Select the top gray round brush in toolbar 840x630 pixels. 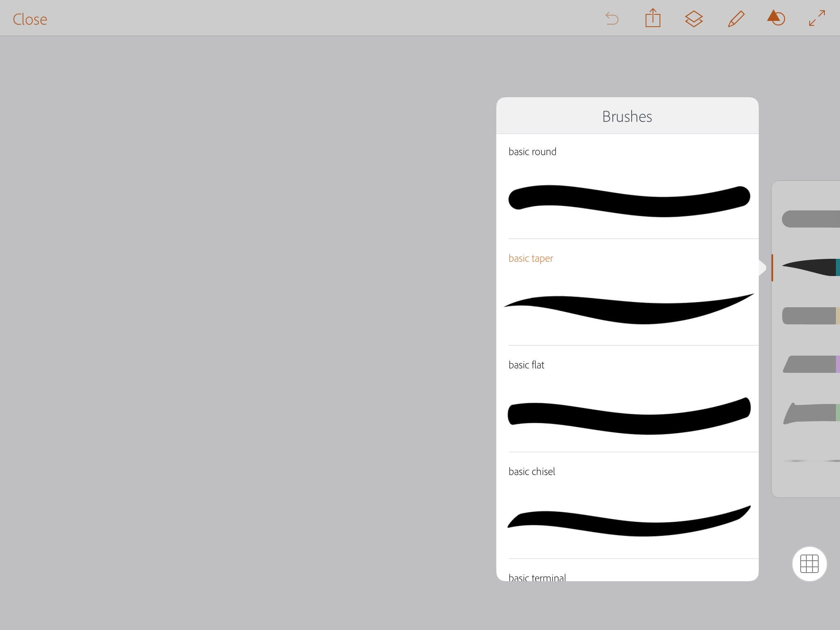[x=811, y=219]
